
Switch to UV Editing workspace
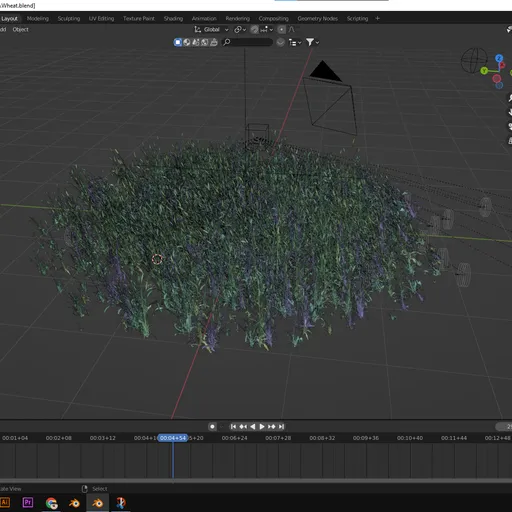[101, 19]
